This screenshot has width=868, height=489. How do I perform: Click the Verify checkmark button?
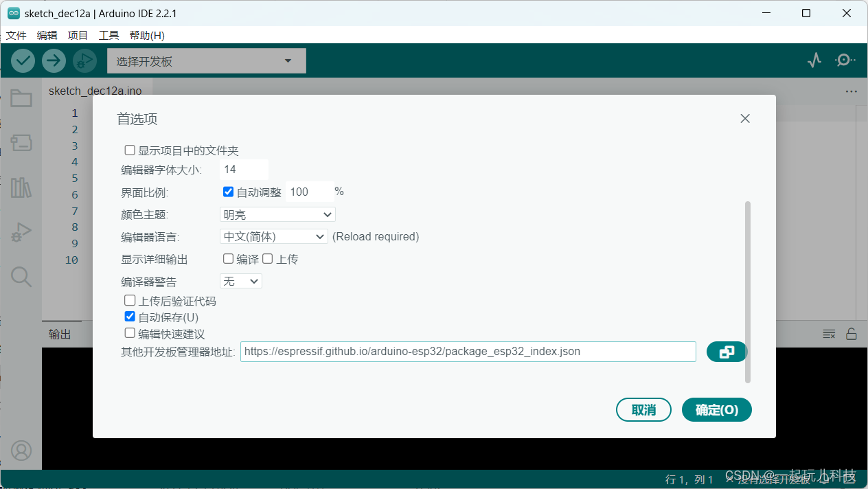pyautogui.click(x=23, y=60)
